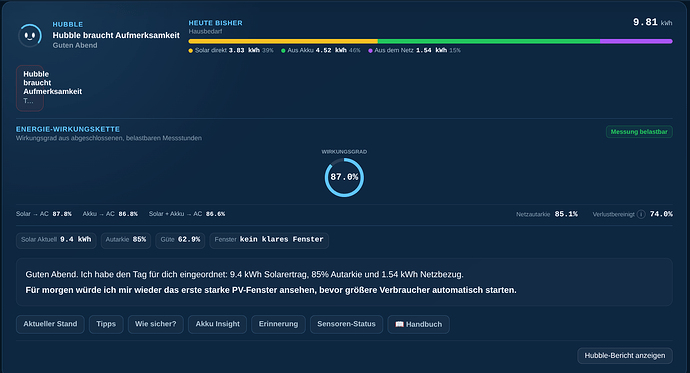Click the Hausbedarf subtitle

click(206, 32)
